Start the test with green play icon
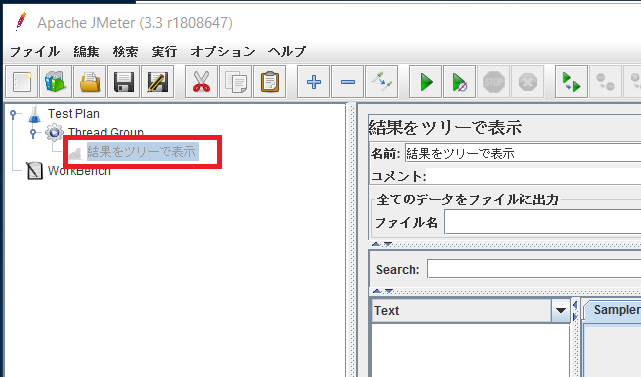This screenshot has height=377, width=641. 425,82
